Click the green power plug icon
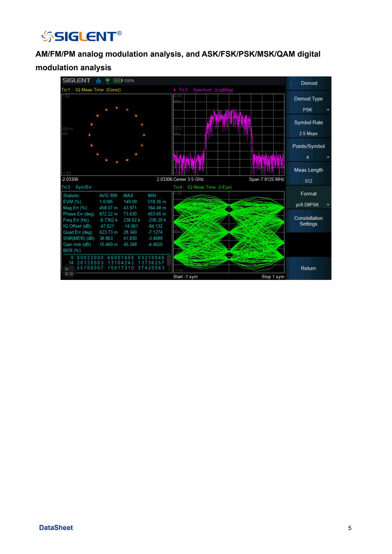The image size is (392, 554). (107, 81)
